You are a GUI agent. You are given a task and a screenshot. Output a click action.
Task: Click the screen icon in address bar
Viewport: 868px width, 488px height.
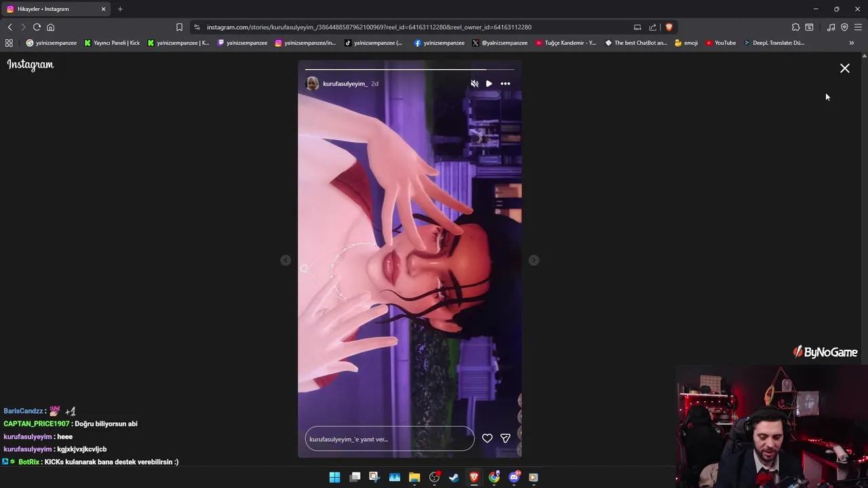point(637,27)
